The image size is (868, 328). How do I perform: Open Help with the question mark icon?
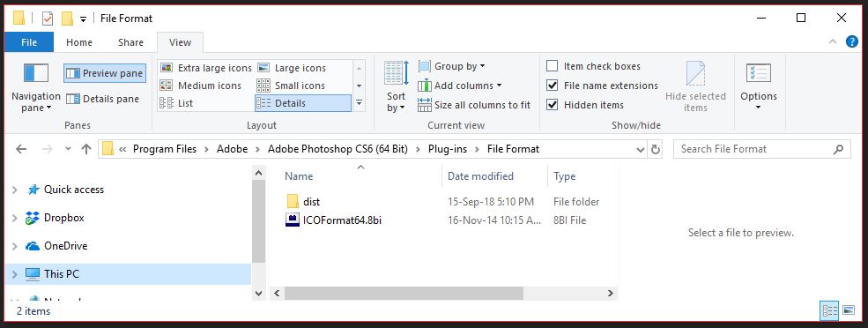852,41
